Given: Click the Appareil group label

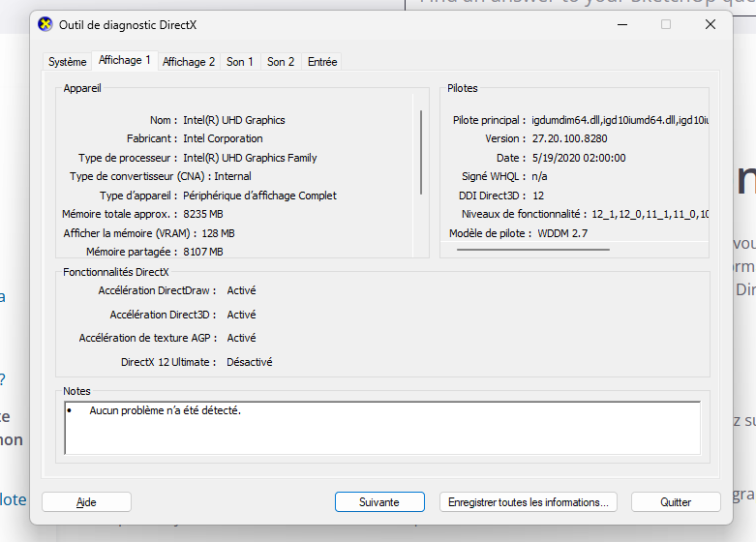Looking at the screenshot, I should (x=82, y=88).
